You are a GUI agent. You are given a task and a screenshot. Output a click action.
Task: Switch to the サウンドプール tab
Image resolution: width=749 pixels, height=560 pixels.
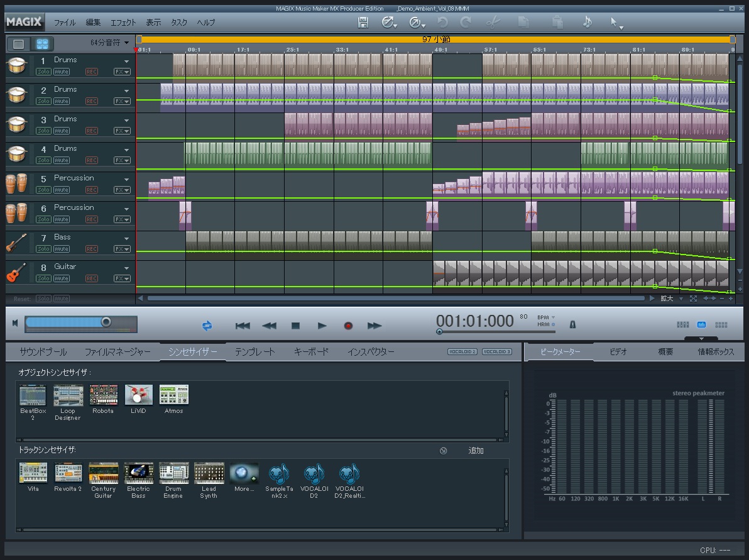pyautogui.click(x=43, y=352)
